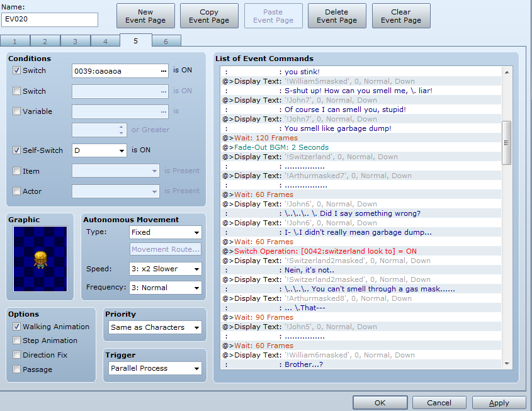
Task: Enable the Direction Fix option
Action: click(17, 355)
